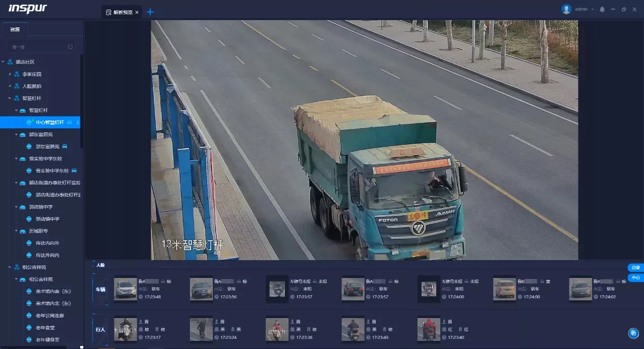Click the camera icon beside 中心智慧灯杆

pos(29,122)
